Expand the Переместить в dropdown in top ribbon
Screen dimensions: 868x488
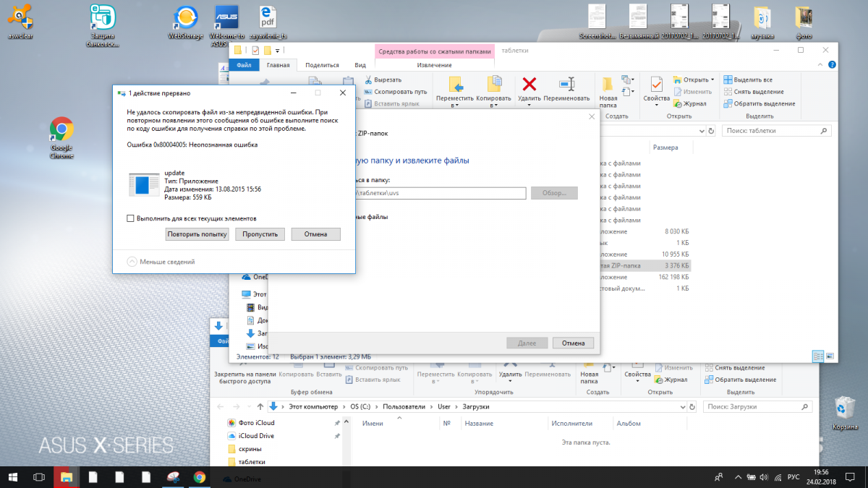[455, 106]
